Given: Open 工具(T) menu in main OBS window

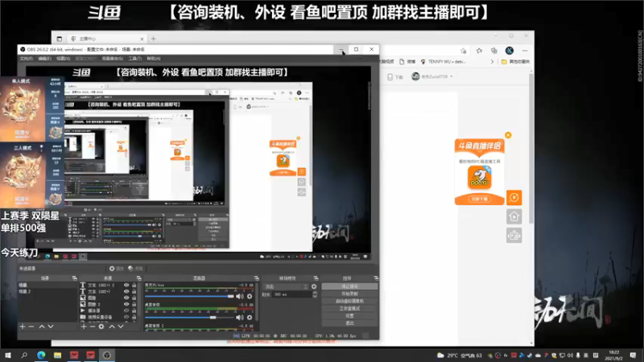Looking at the screenshot, I should (x=134, y=59).
